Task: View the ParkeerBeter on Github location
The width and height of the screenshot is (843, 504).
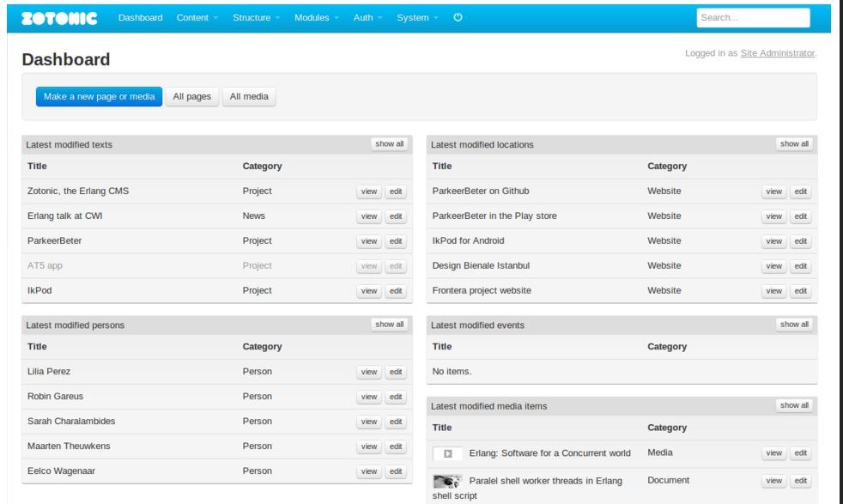Action: click(773, 191)
